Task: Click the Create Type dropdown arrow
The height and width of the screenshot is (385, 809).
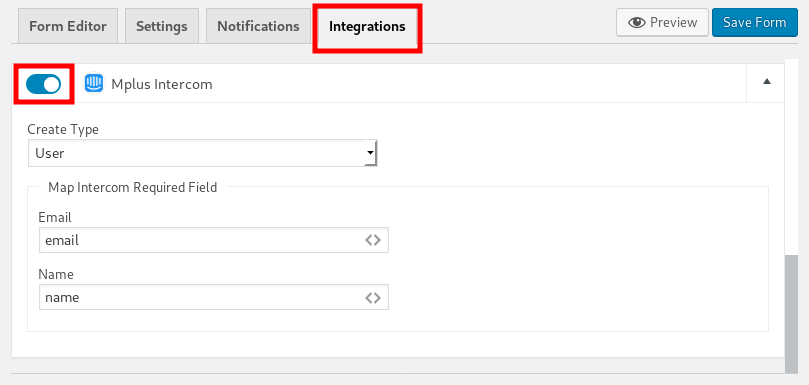Action: [x=370, y=153]
